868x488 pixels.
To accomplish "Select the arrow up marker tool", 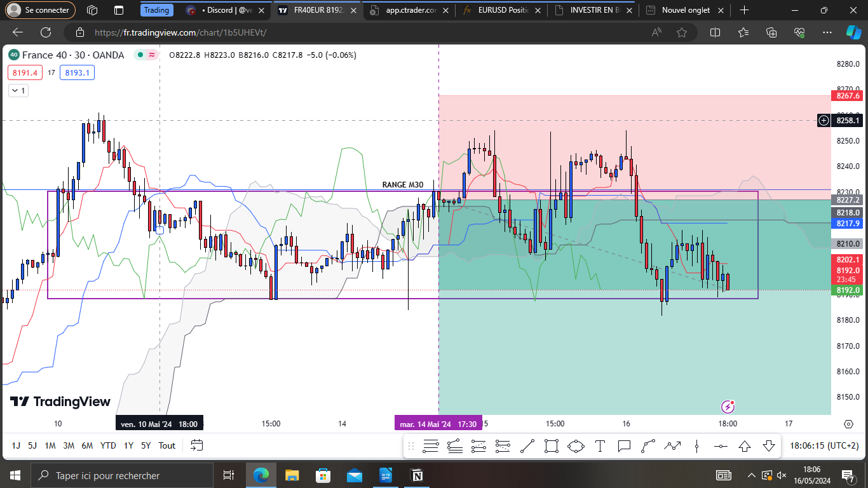I will pyautogui.click(x=745, y=446).
